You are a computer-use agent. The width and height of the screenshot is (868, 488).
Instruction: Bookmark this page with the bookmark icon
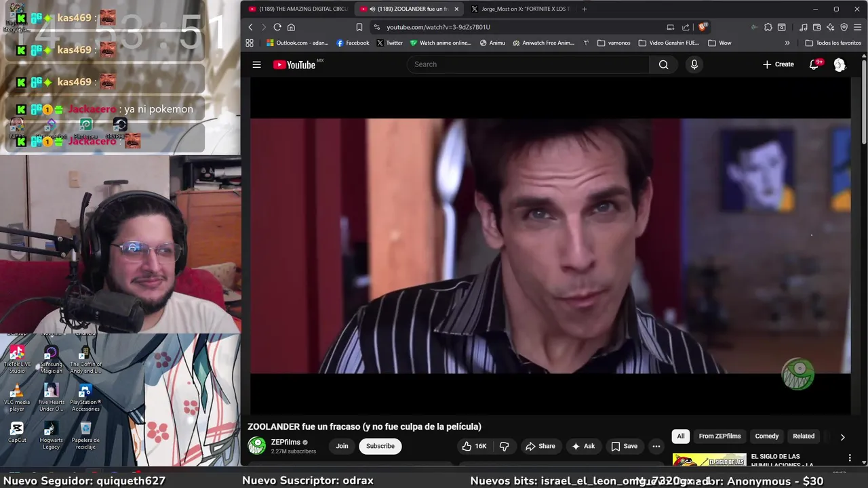(x=359, y=27)
